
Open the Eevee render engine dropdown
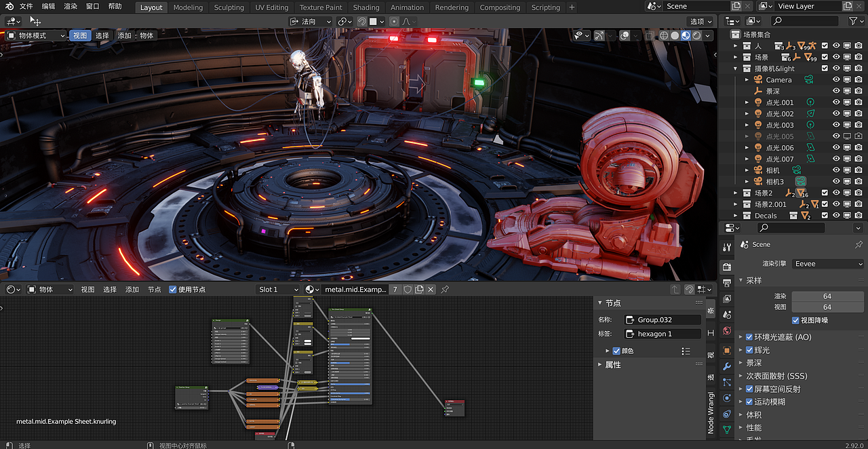(x=827, y=264)
